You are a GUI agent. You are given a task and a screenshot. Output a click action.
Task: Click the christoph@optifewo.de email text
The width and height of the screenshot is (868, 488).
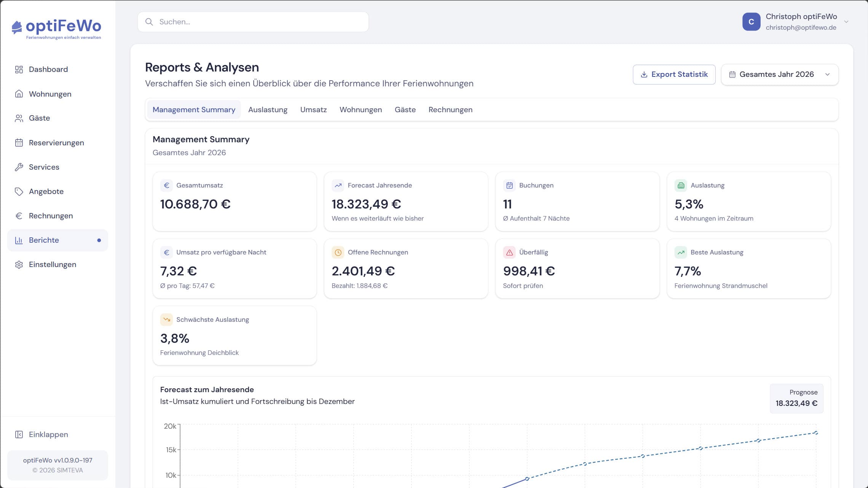point(801,27)
